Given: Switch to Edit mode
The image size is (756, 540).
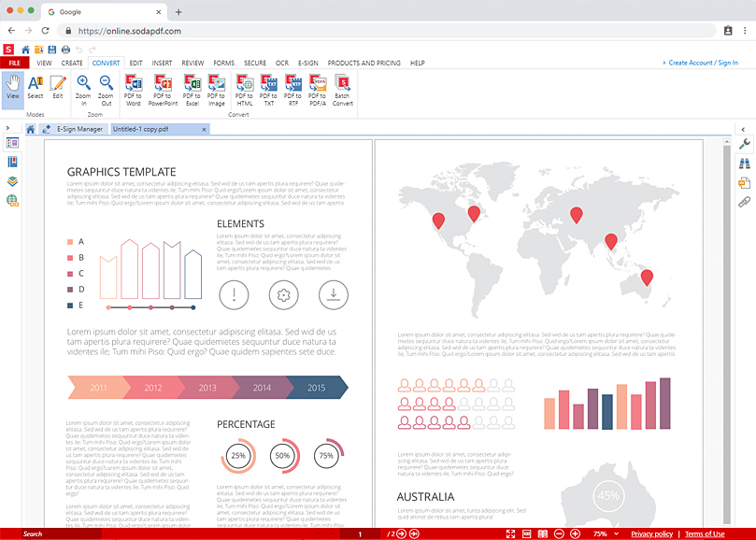Looking at the screenshot, I should pos(58,88).
